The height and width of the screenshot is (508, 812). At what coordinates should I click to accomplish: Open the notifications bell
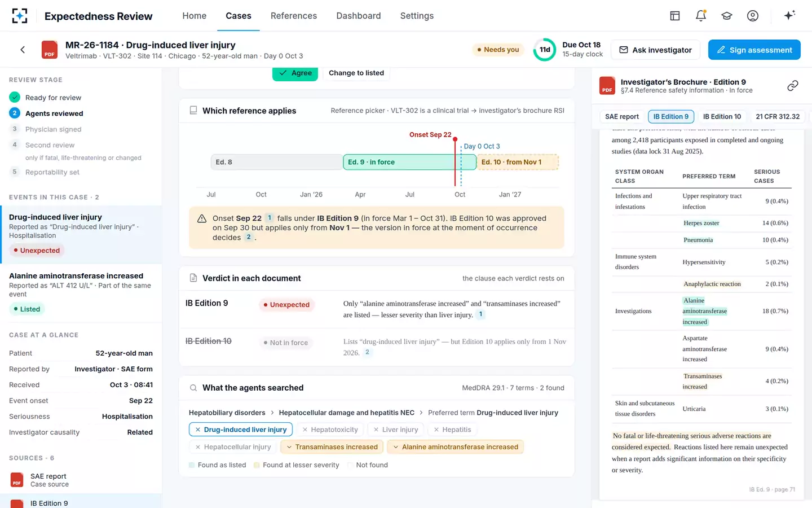tap(701, 16)
